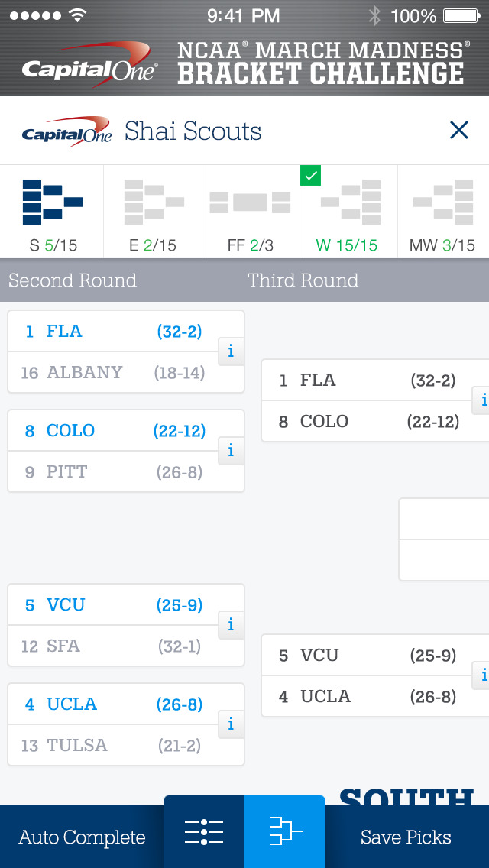Viewport: 489px width, 868px height.
Task: Open the completed West region tab
Action: pos(348,212)
